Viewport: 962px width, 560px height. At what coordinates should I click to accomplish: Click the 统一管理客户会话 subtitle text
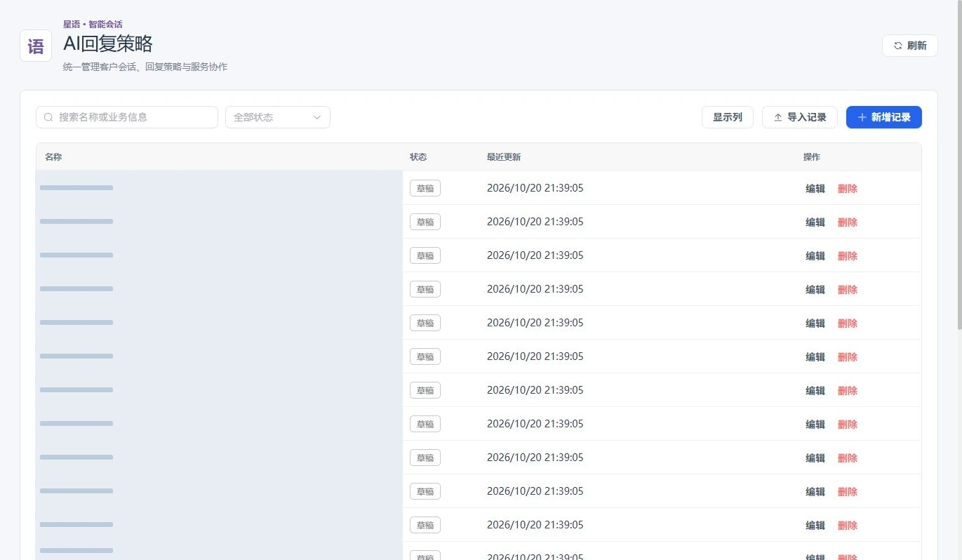(145, 67)
